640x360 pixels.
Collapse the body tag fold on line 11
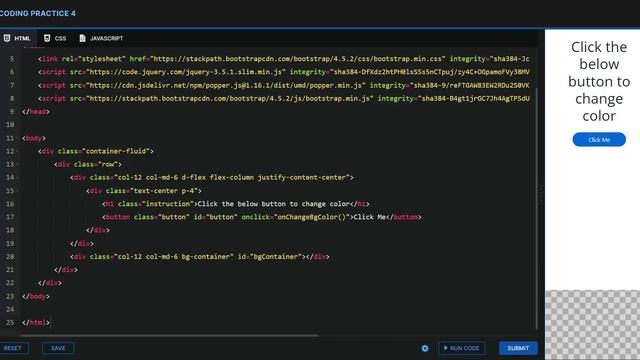[x=17, y=138]
